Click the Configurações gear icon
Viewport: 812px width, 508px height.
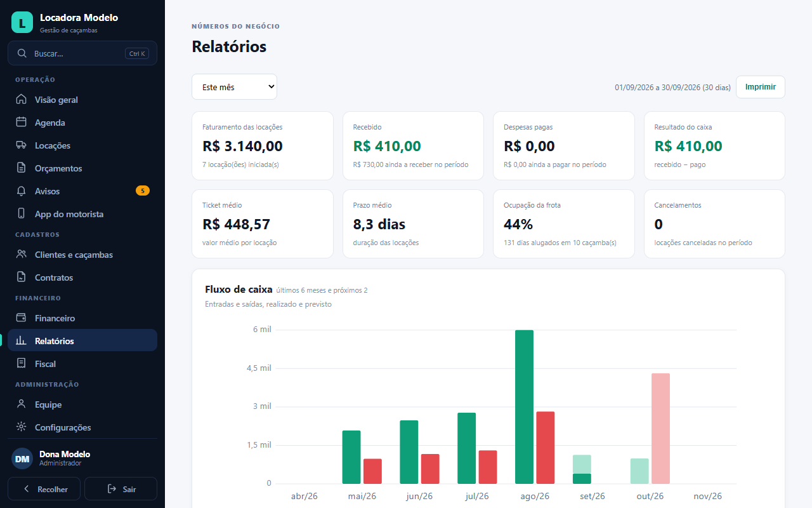point(22,427)
